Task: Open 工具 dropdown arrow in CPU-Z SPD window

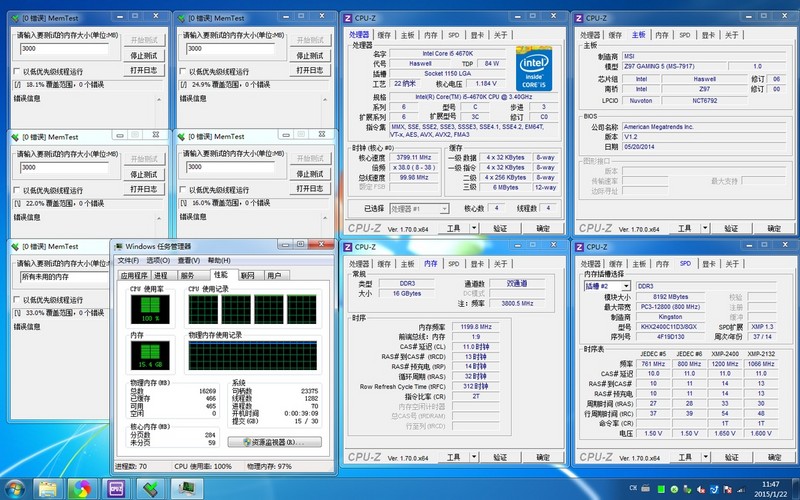Action: click(x=705, y=457)
